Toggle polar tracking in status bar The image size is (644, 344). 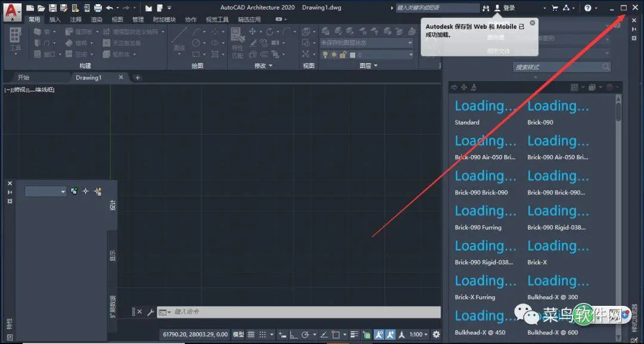305,334
